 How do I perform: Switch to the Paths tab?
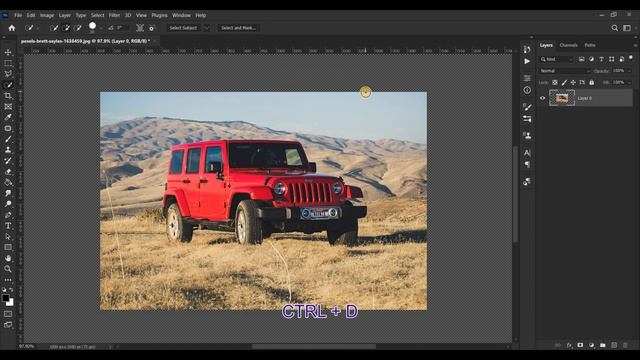(590, 45)
